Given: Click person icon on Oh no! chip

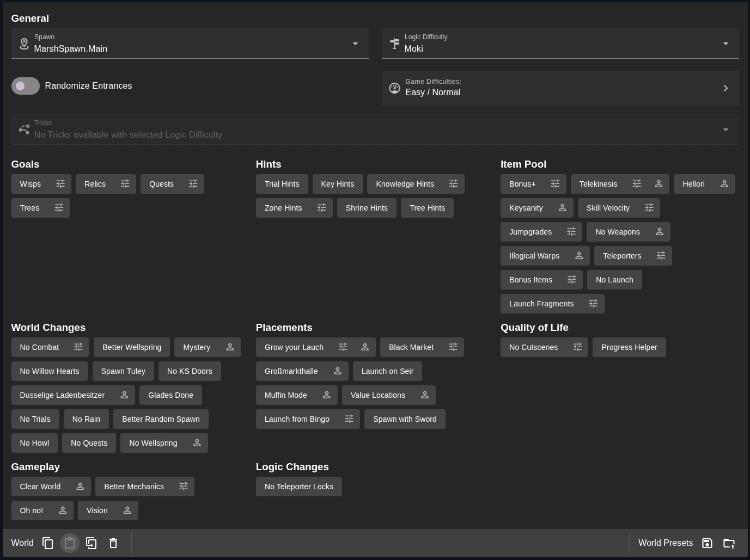Looking at the screenshot, I should point(63,510).
